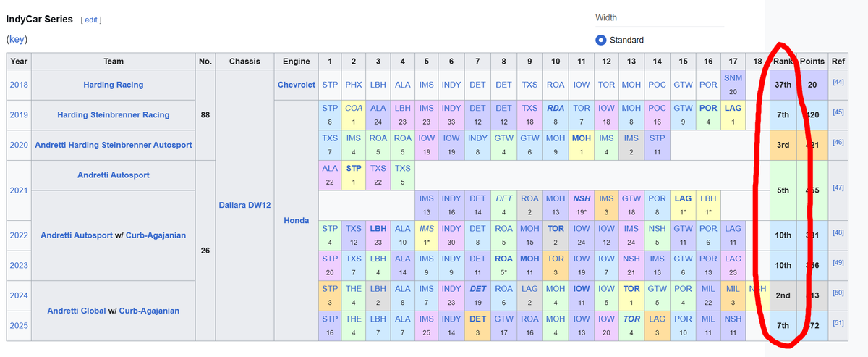Image resolution: width=868 pixels, height=357 pixels.
Task: Open the Honda engine link
Action: (297, 220)
